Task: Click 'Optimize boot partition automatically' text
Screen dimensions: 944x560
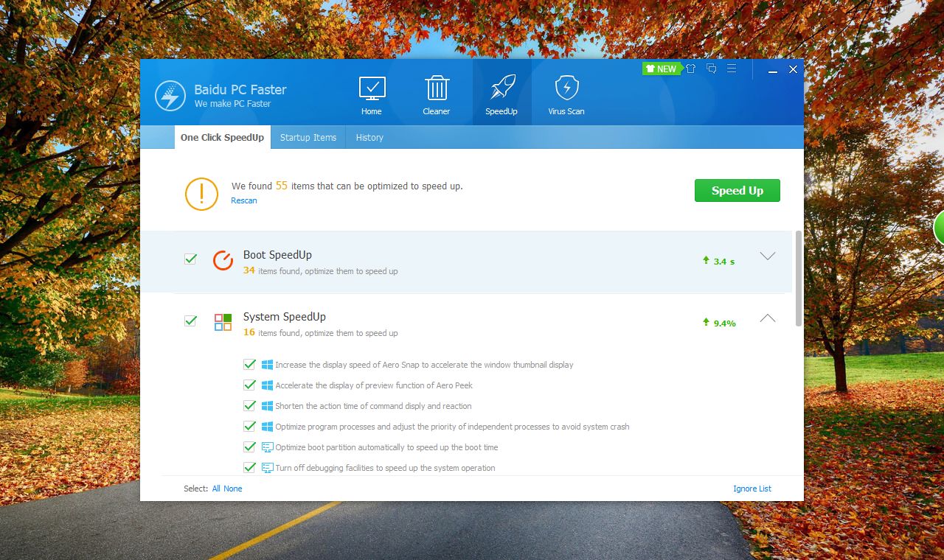Action: coord(386,447)
